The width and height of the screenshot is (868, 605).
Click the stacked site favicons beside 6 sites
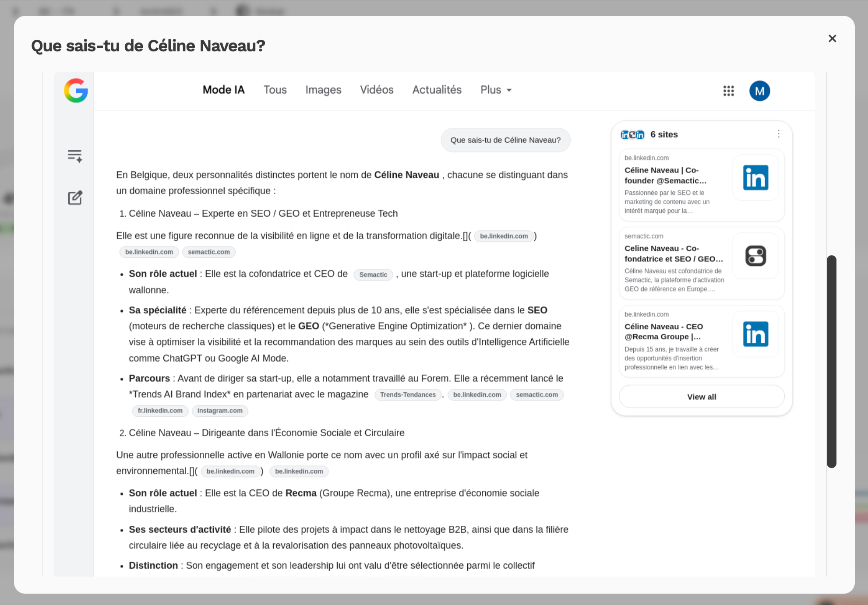pos(632,134)
